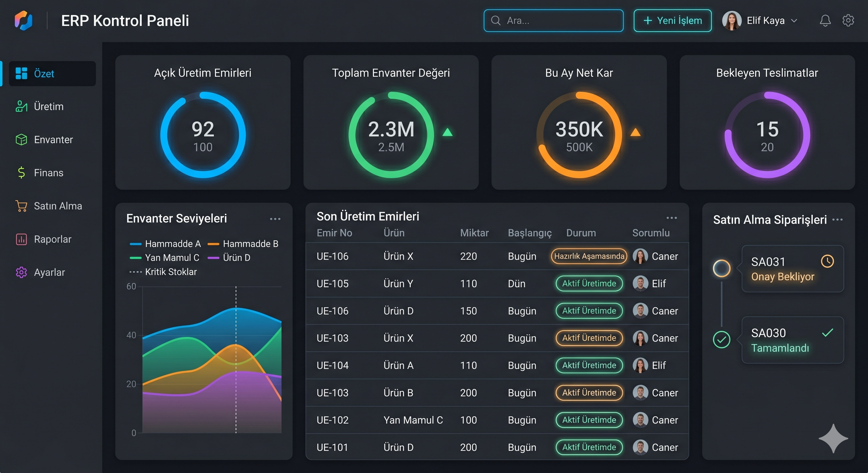Click the clock icon on SA031
Screen dimensions: 868x473
827,261
